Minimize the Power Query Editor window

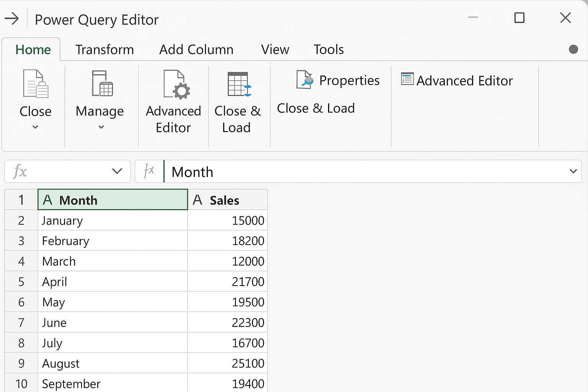(473, 17)
